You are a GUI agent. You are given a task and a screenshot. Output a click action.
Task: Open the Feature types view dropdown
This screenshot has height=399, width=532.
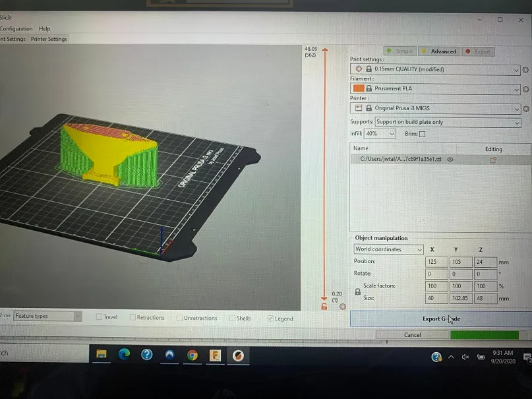(x=47, y=316)
